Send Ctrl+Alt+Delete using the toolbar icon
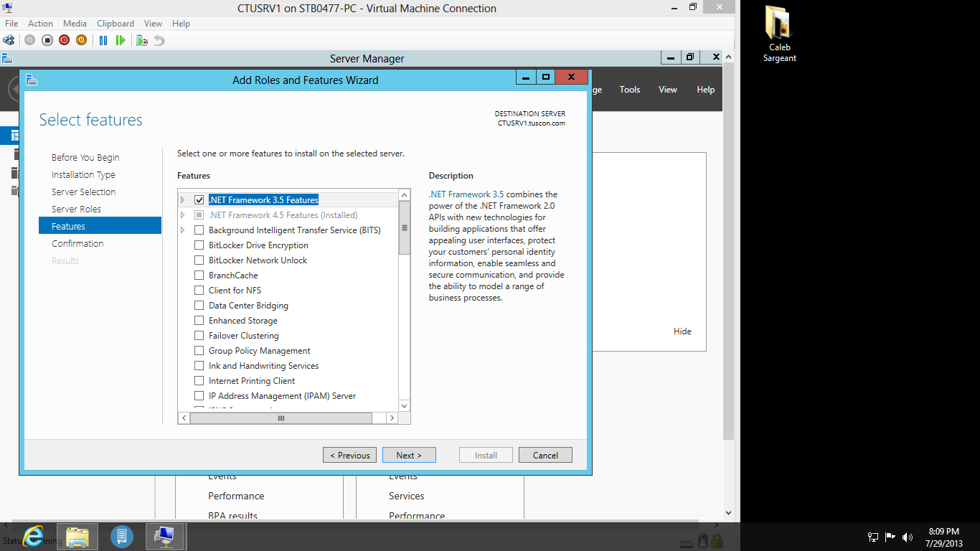The width and height of the screenshot is (980, 551). pos(9,40)
